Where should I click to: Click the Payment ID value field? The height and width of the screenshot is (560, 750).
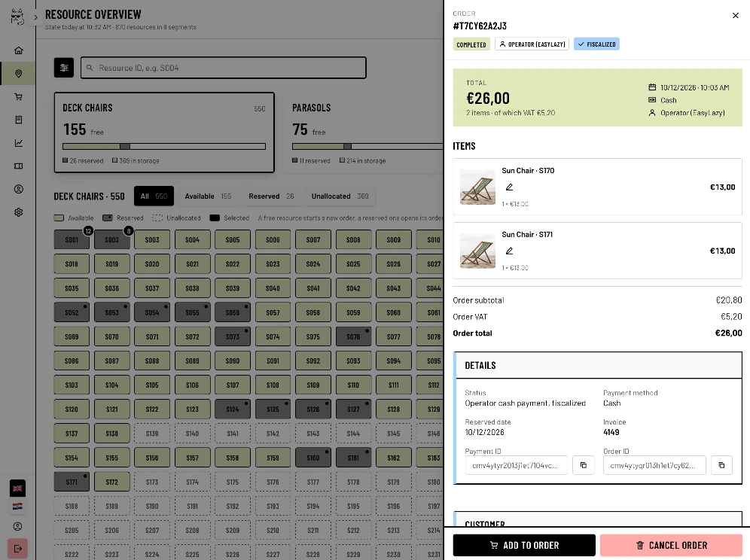tap(517, 465)
